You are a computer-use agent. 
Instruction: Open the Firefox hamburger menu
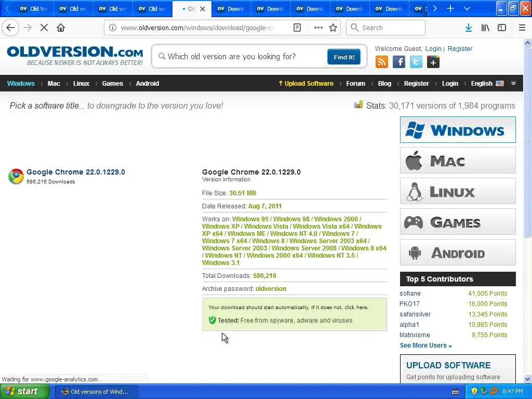pos(522,28)
